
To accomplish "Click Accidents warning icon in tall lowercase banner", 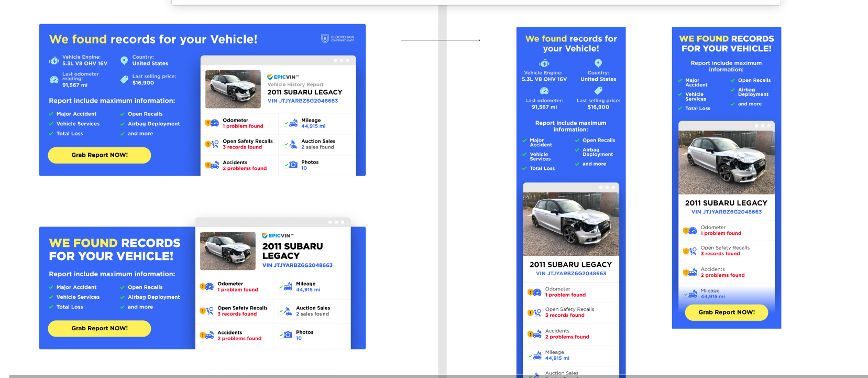I will click(x=534, y=334).
